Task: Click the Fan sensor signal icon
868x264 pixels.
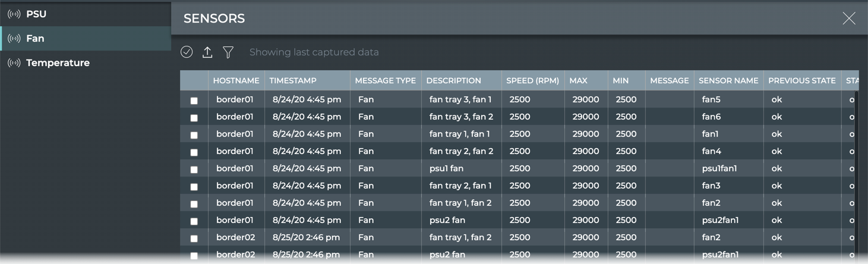Action: tap(14, 39)
